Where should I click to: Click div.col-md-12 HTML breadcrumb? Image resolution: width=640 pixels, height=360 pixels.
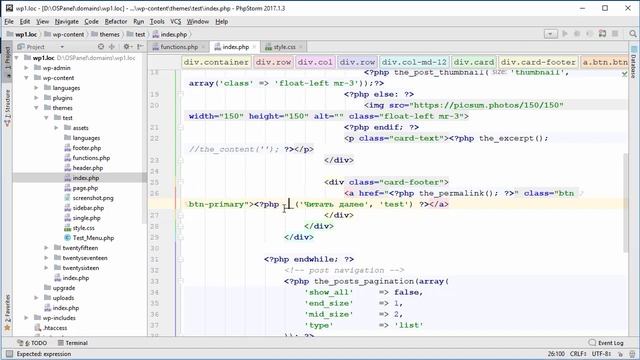pos(414,62)
